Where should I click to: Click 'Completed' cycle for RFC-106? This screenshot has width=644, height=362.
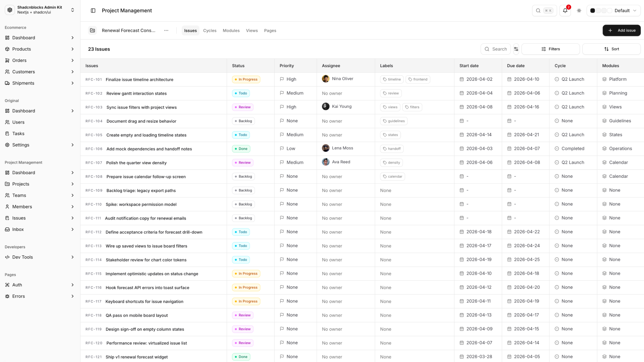pyautogui.click(x=573, y=149)
